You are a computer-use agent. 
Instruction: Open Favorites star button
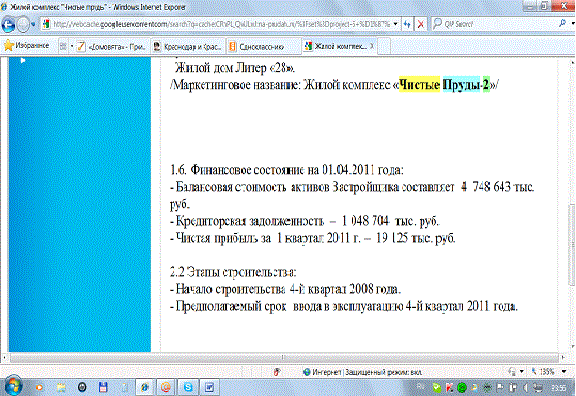26,46
